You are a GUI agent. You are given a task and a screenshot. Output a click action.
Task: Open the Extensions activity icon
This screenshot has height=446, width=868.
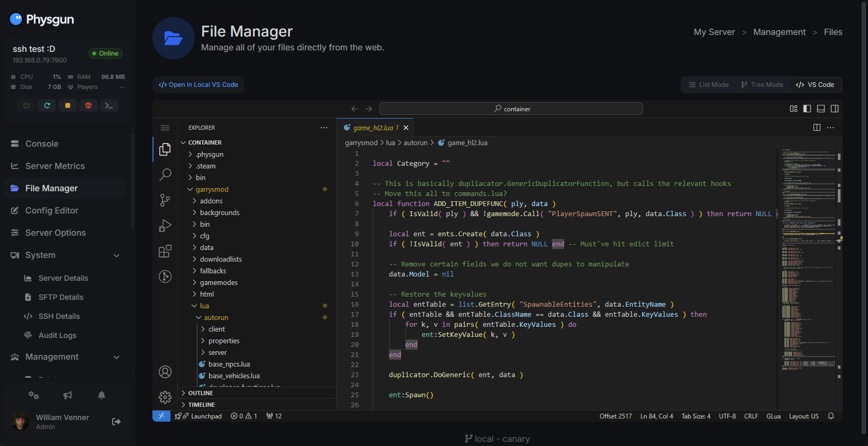pos(165,251)
